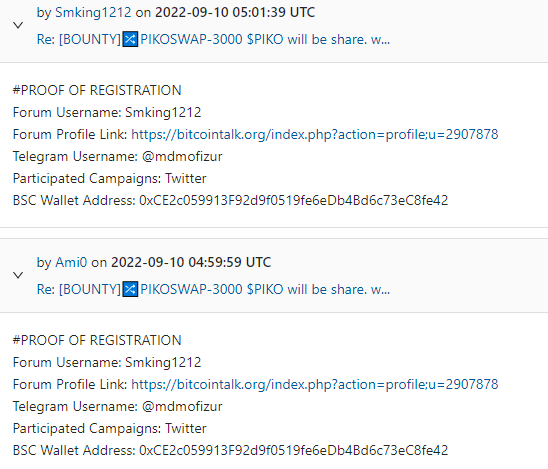Click Participated Campaigns: Twitter in second post

pos(109,428)
